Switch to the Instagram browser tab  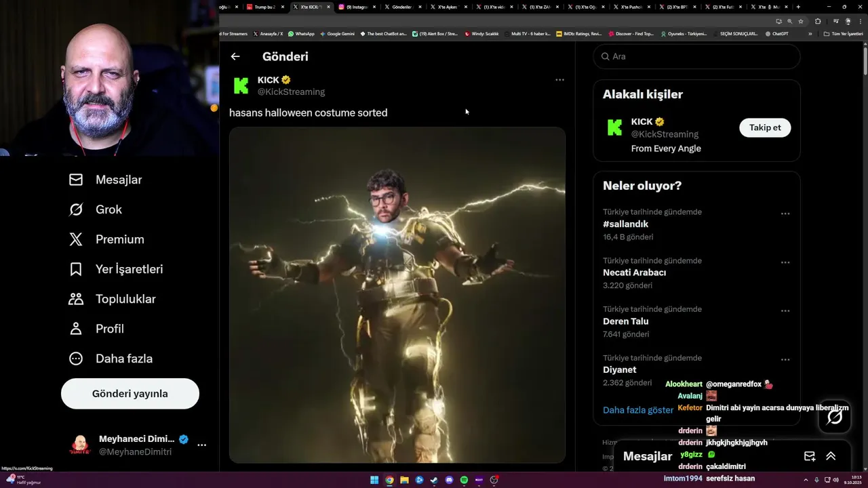357,7
